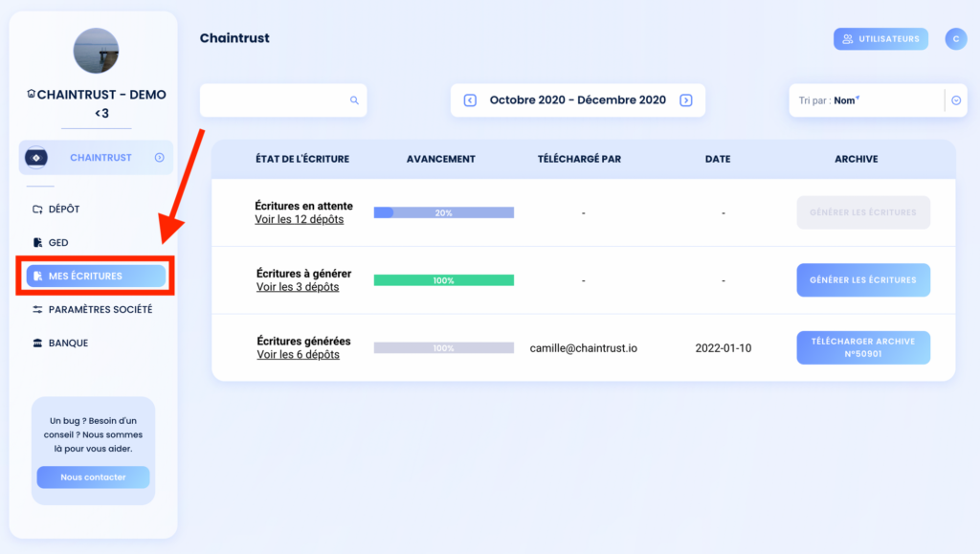Advance to next period with right arrow
Screen dimensions: 980x554
coord(685,100)
